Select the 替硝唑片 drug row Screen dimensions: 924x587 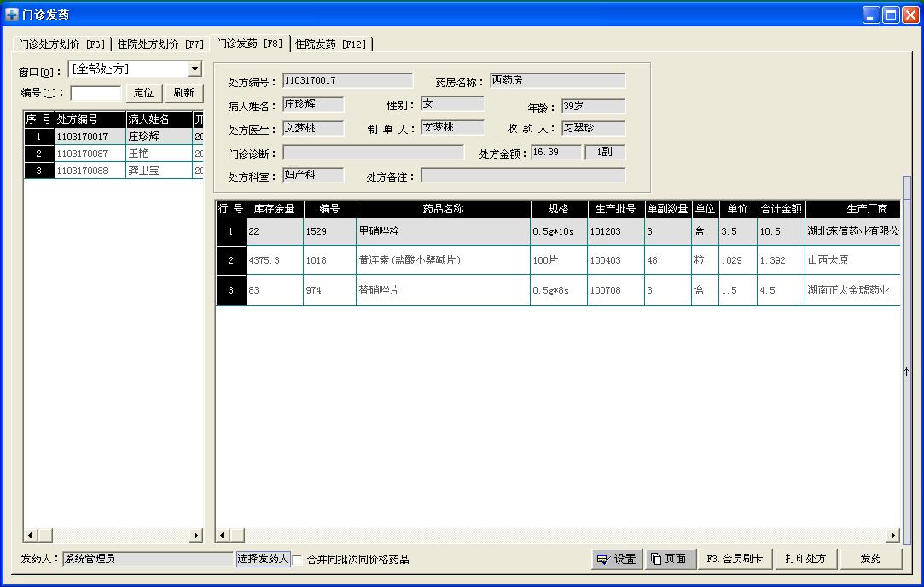click(x=442, y=290)
